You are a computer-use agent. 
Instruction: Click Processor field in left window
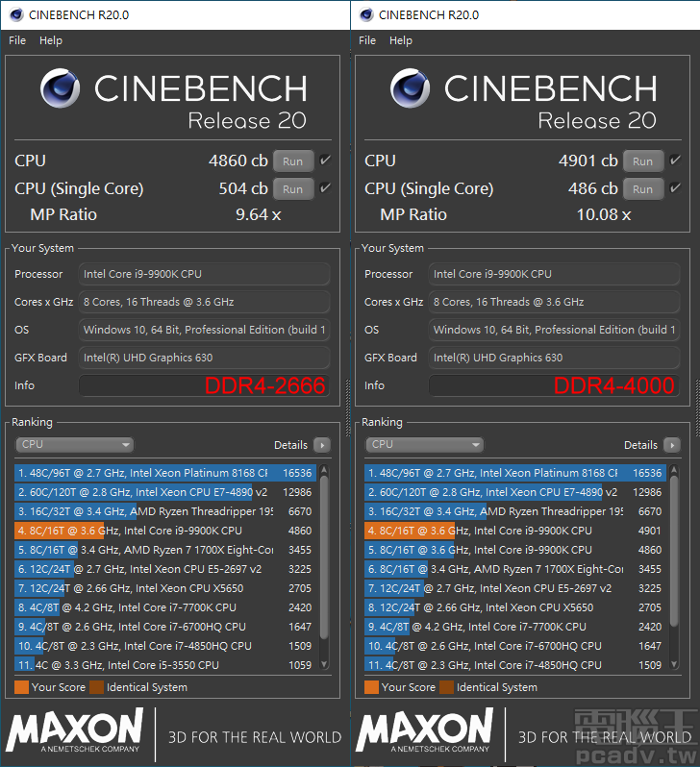pyautogui.click(x=204, y=274)
